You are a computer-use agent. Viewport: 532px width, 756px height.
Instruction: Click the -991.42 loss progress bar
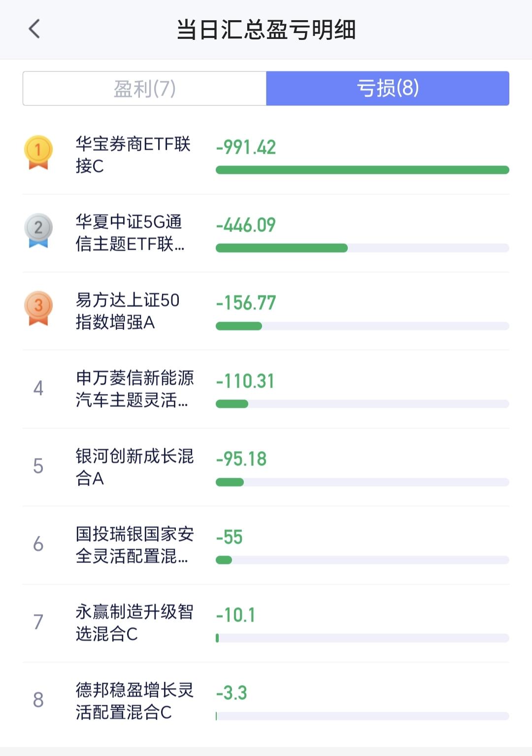[363, 170]
